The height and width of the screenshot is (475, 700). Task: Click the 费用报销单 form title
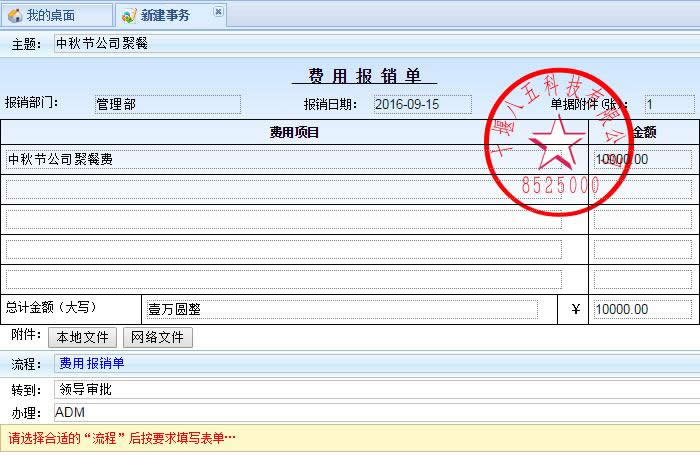point(364,76)
